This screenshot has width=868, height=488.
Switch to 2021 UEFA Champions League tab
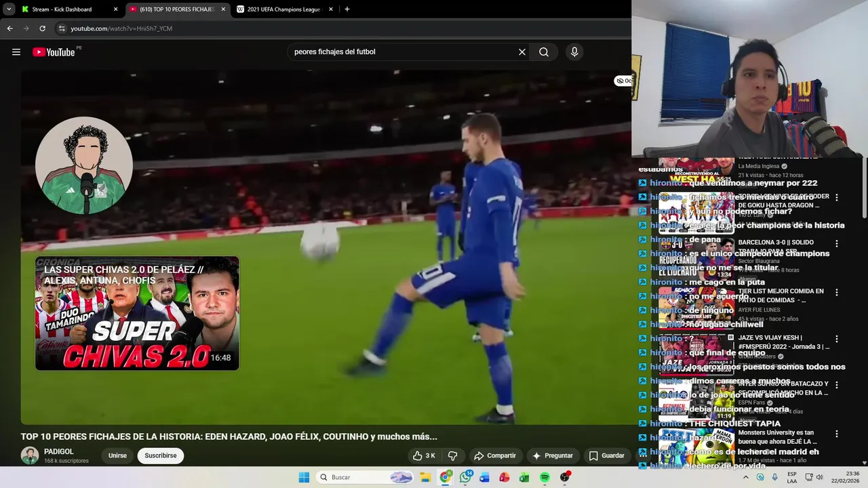tap(285, 9)
